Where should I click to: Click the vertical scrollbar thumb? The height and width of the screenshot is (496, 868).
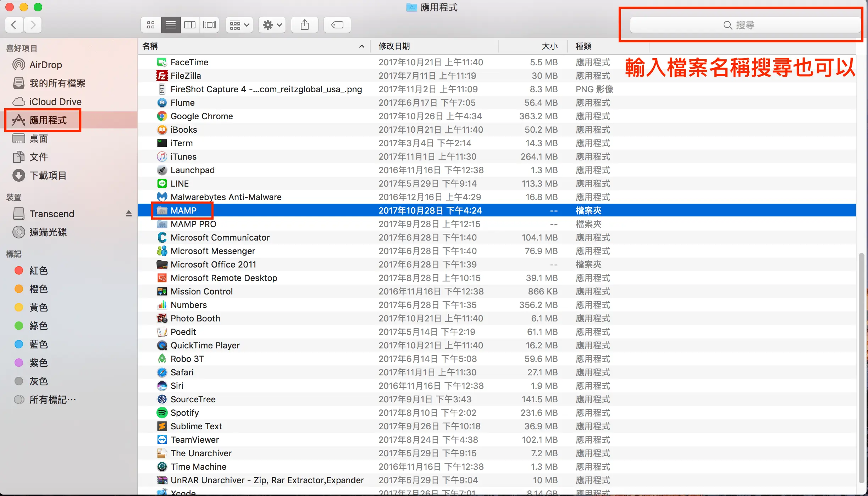[x=862, y=368]
